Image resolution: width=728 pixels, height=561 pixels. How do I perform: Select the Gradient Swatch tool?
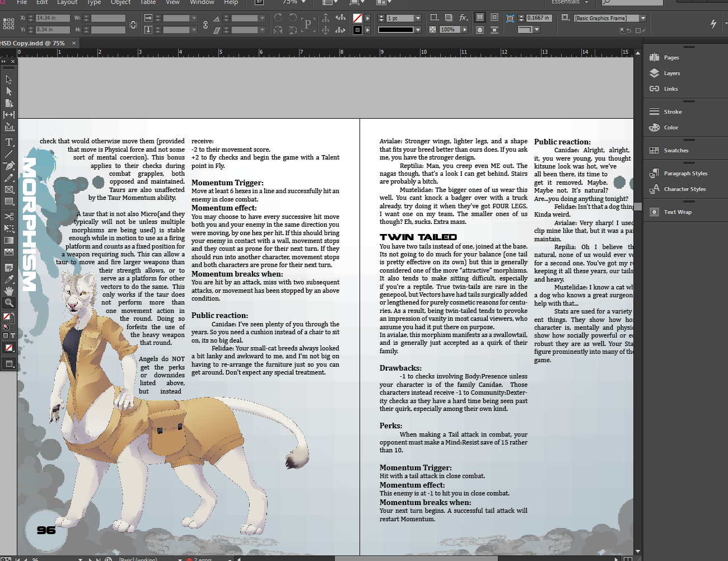(x=9, y=240)
